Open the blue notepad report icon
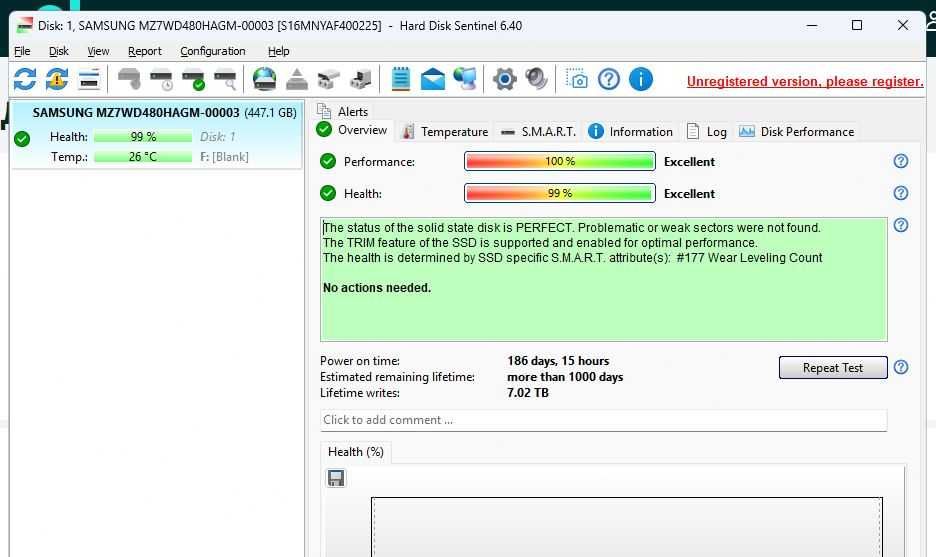Screen dimensions: 936x557 click(401, 79)
